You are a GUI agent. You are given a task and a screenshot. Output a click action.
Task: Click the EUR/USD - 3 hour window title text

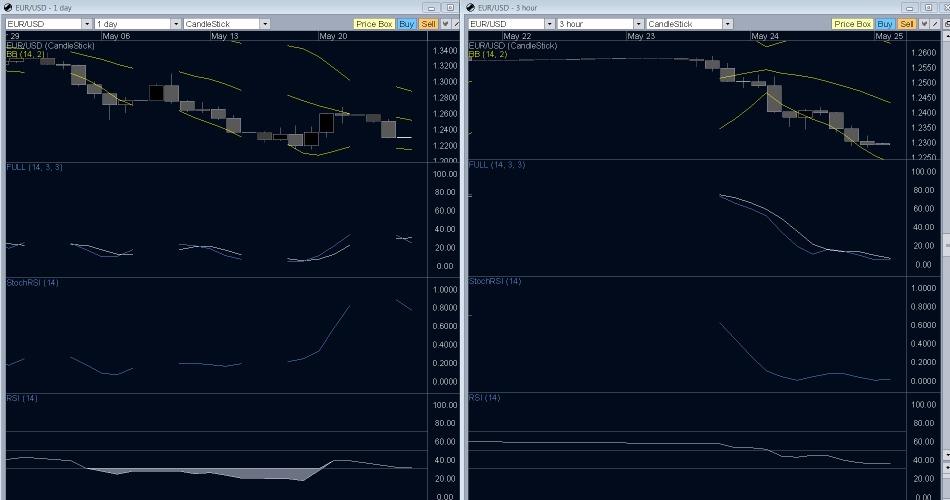507,8
